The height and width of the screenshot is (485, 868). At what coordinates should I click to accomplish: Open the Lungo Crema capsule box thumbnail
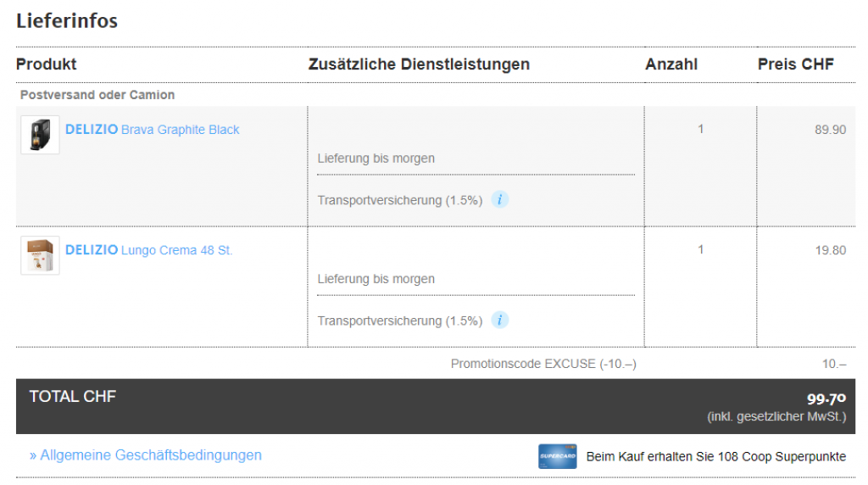click(40, 255)
